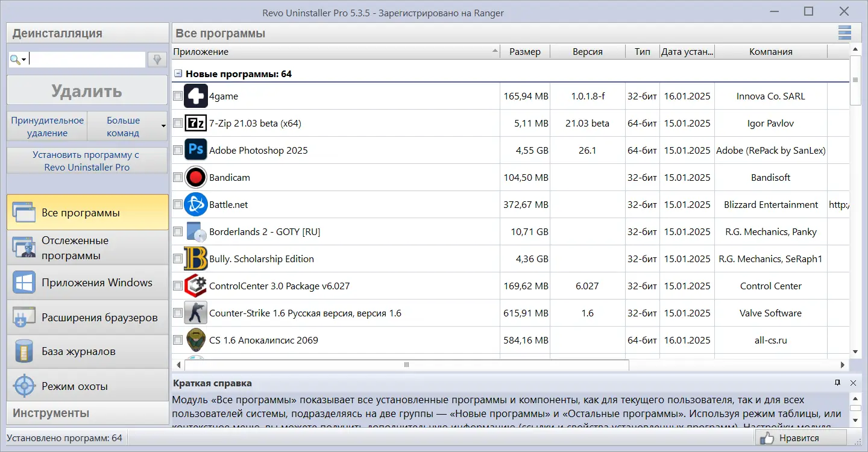Click the right arrow of horizontal scrollbar
Image resolution: width=868 pixels, height=452 pixels.
coord(843,365)
